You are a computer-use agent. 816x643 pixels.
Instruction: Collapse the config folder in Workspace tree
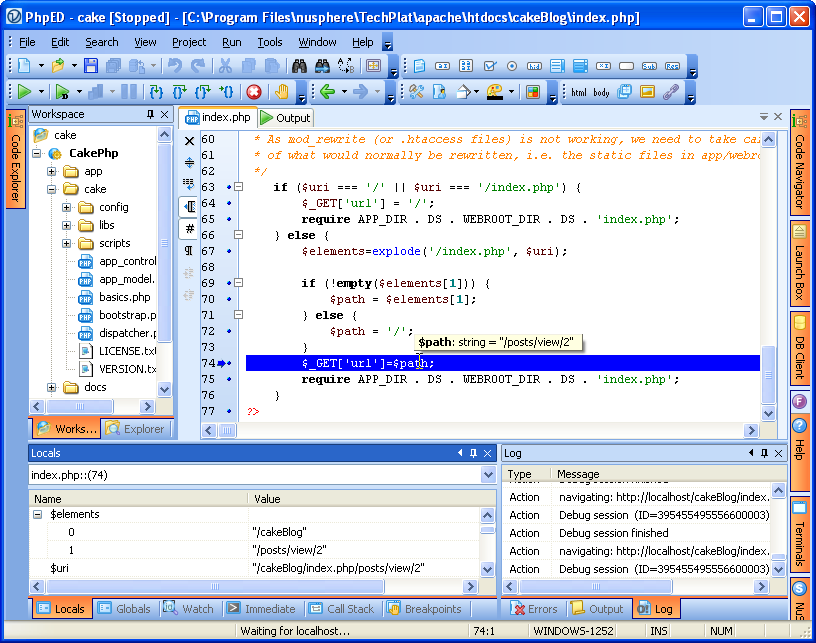67,207
